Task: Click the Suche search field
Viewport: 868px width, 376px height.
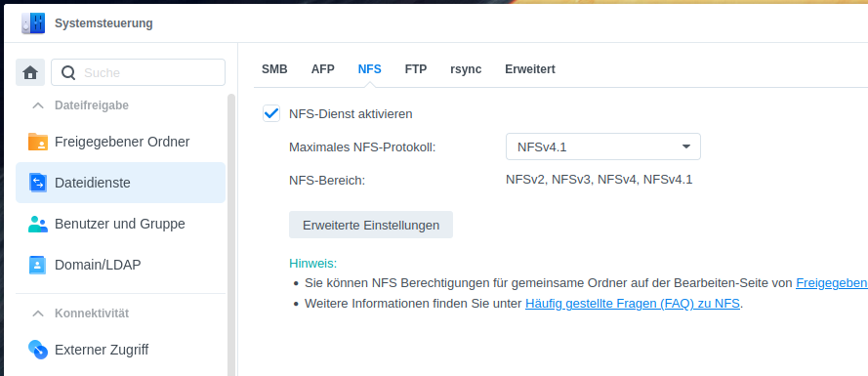Action: pos(139,72)
